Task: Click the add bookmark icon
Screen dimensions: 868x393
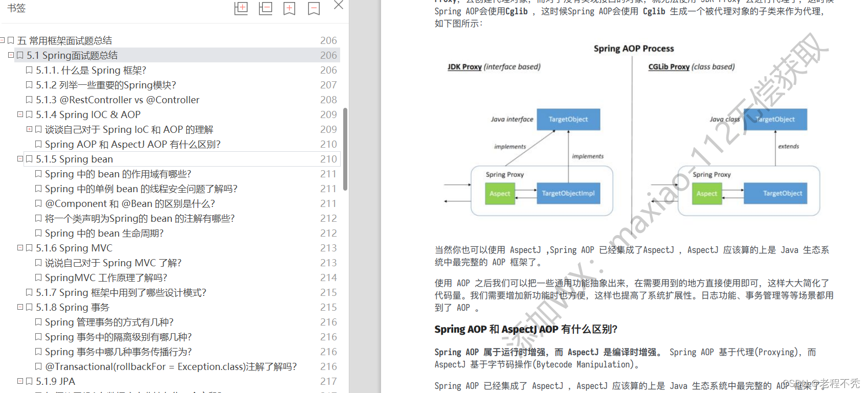Action: coord(290,8)
